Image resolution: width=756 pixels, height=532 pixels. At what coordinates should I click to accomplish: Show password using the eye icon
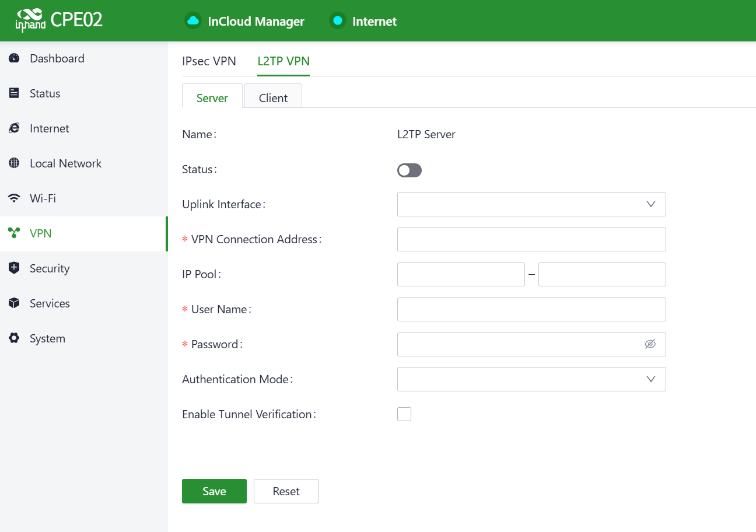[x=650, y=344]
